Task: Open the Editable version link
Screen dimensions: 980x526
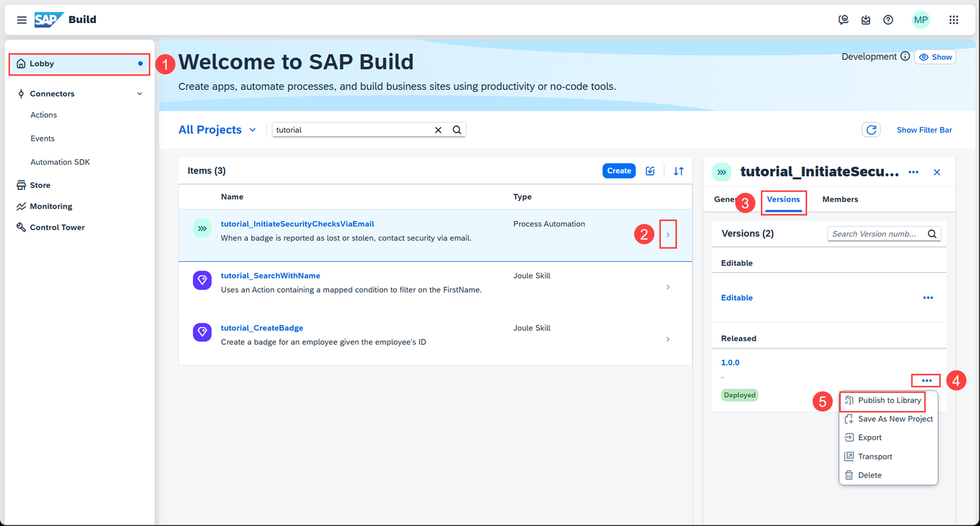Action: coord(737,298)
